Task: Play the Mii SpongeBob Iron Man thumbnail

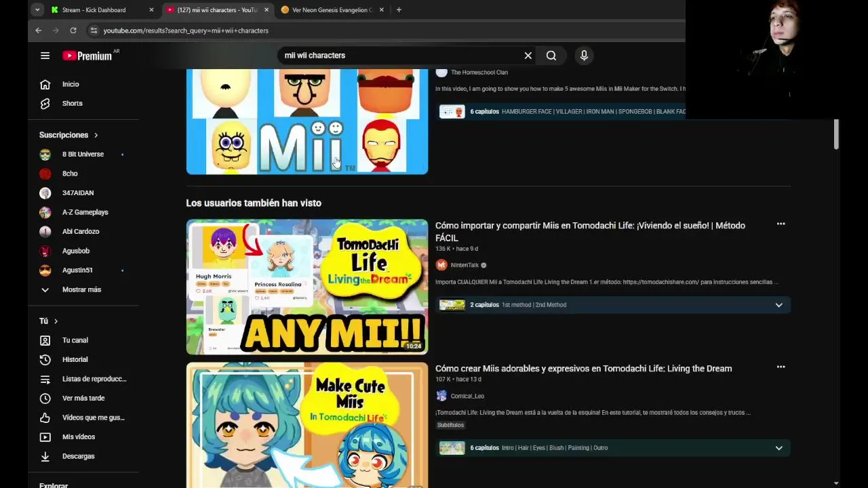Action: (x=307, y=121)
